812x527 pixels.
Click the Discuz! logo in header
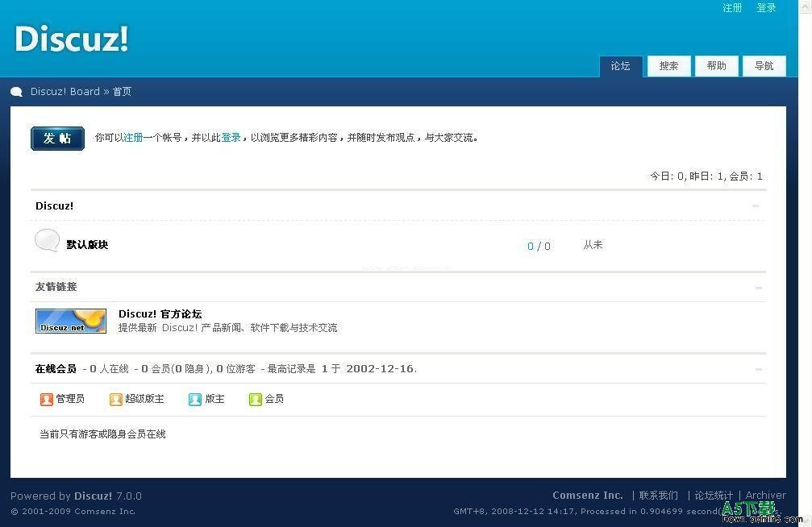72,39
